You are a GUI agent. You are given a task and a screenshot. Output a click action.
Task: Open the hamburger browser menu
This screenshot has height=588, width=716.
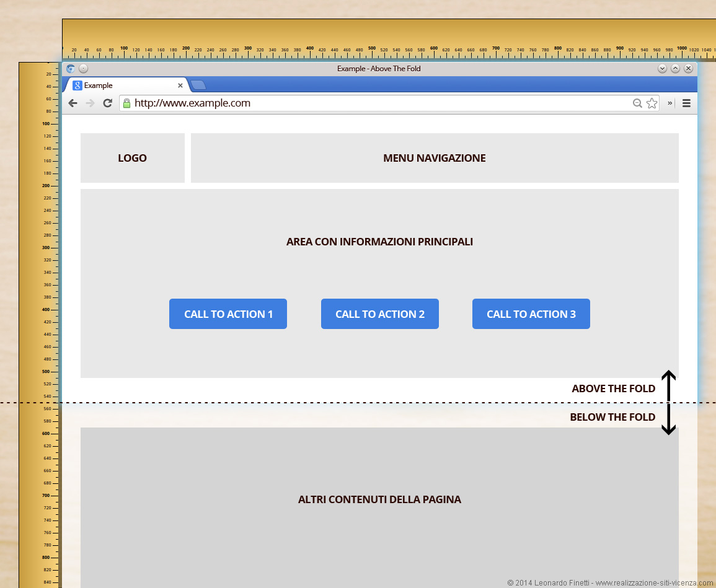(x=686, y=103)
